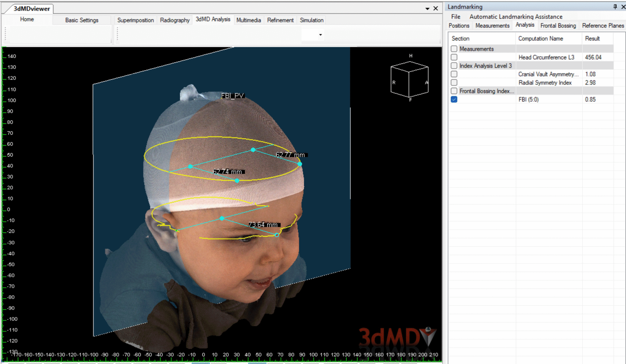This screenshot has width=626, height=364.
Task: Toggle the Frontal Bossing Index section checkbox
Action: pyautogui.click(x=454, y=91)
